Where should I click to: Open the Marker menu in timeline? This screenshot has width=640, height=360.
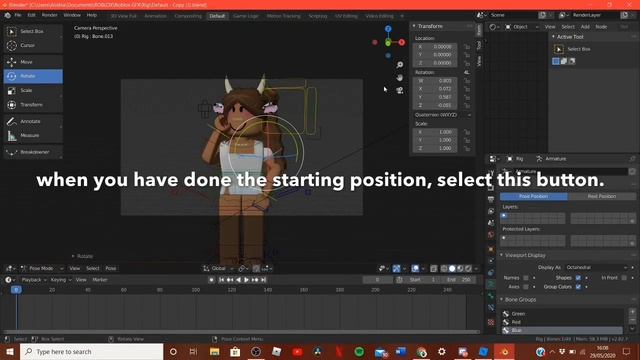(100, 280)
